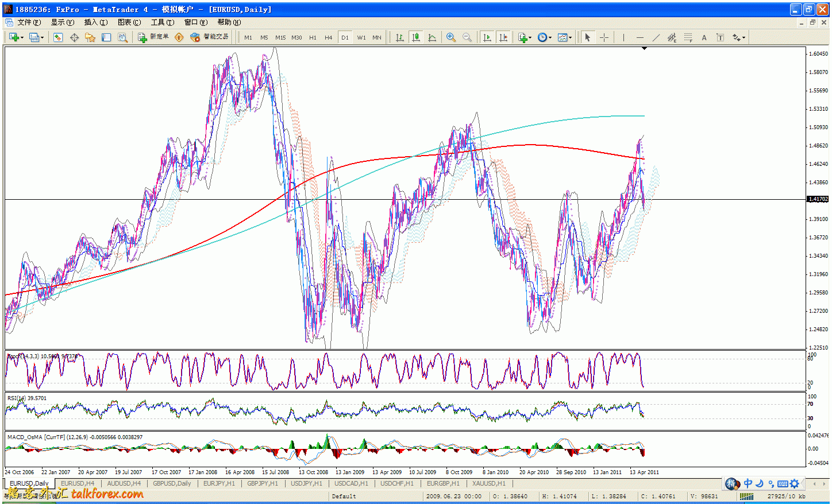The height and width of the screenshot is (504, 832).
Task: Switch to XAUUSD,H1 chart tab
Action: pos(489,483)
